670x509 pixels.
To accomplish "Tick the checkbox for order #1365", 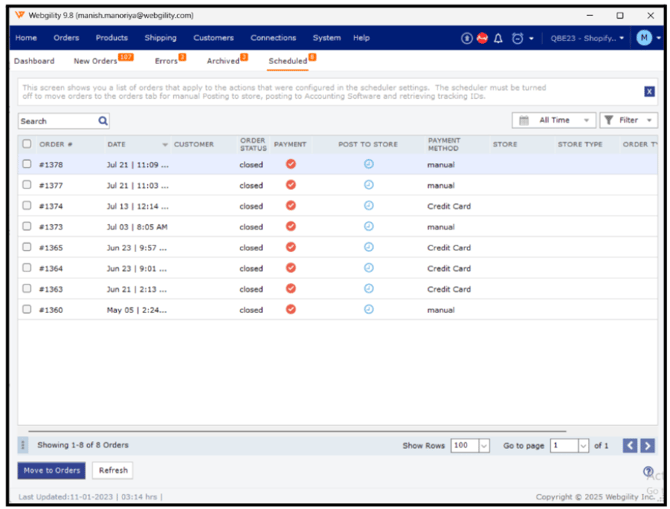I will (x=27, y=247).
